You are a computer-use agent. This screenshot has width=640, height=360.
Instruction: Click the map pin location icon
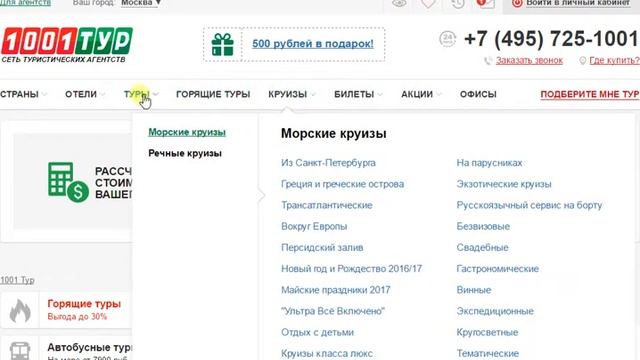[x=582, y=61]
